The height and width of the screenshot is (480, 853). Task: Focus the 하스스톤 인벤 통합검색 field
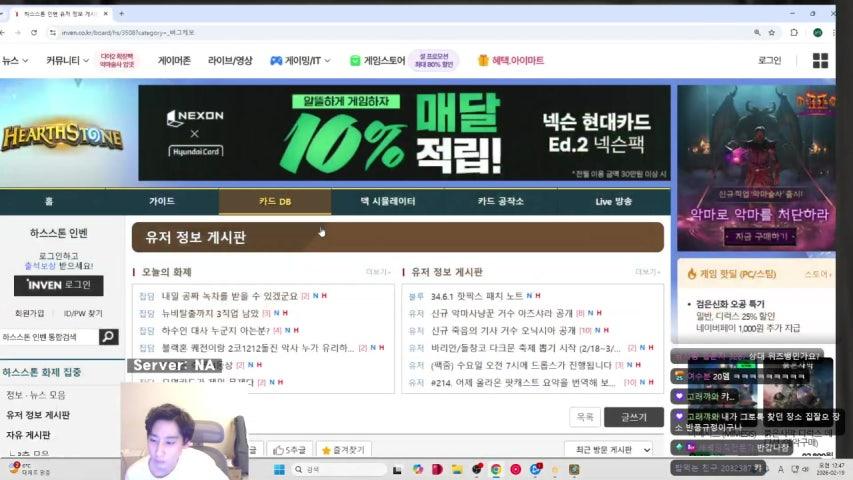(50, 337)
